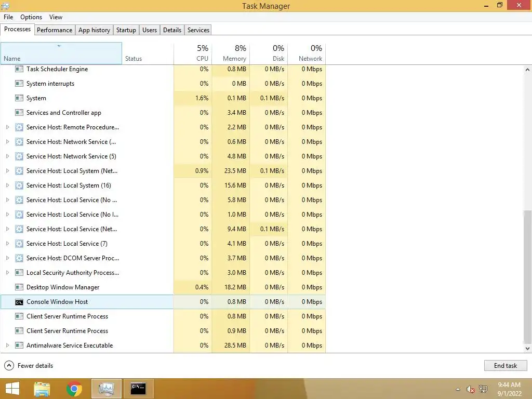The width and height of the screenshot is (532, 399).
Task: Click the network tray icon
Action: (483, 389)
